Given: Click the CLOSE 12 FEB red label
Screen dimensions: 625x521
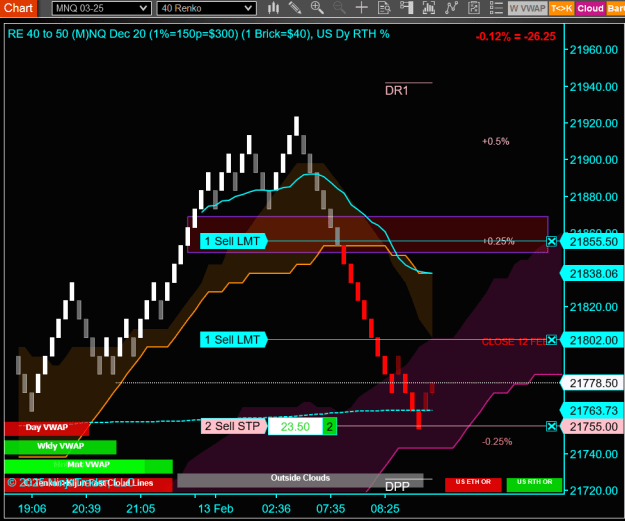Looking at the screenshot, I should pos(514,342).
